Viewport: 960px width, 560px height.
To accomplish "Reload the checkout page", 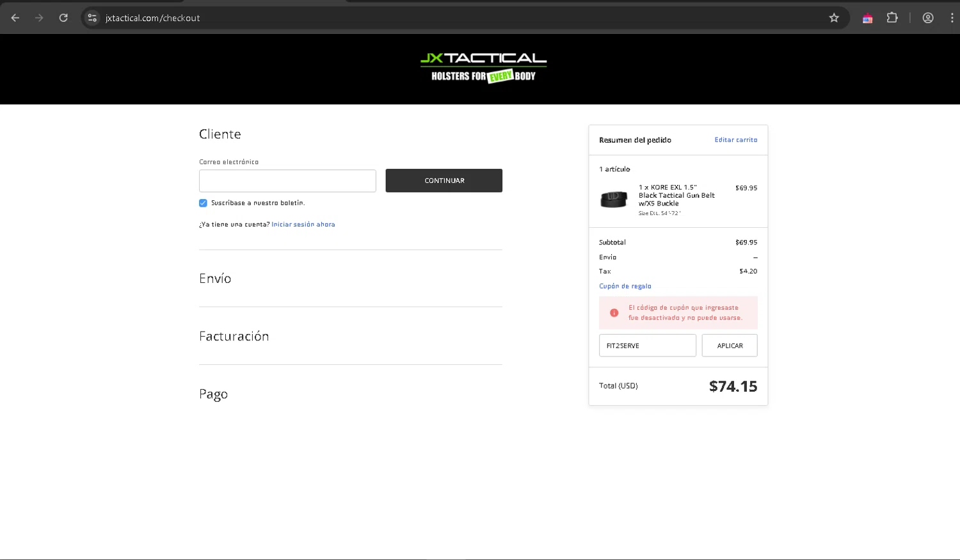I will 63,18.
